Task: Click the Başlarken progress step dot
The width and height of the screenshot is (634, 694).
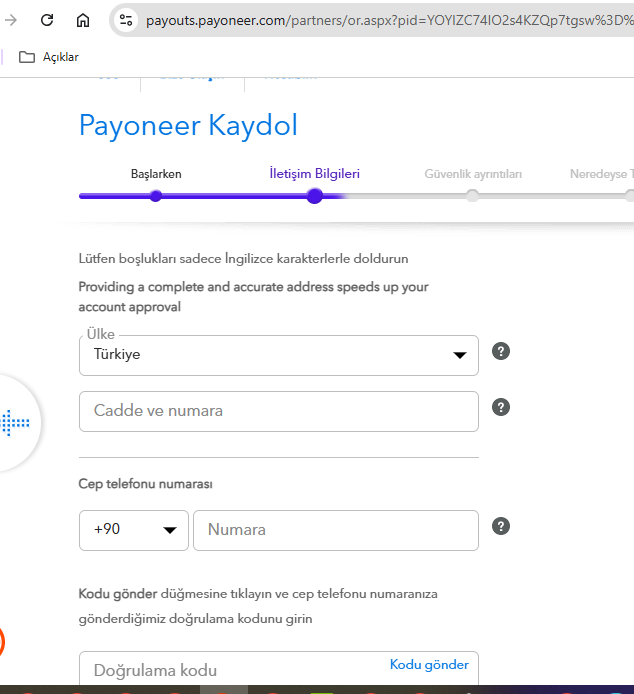Action: coord(155,196)
